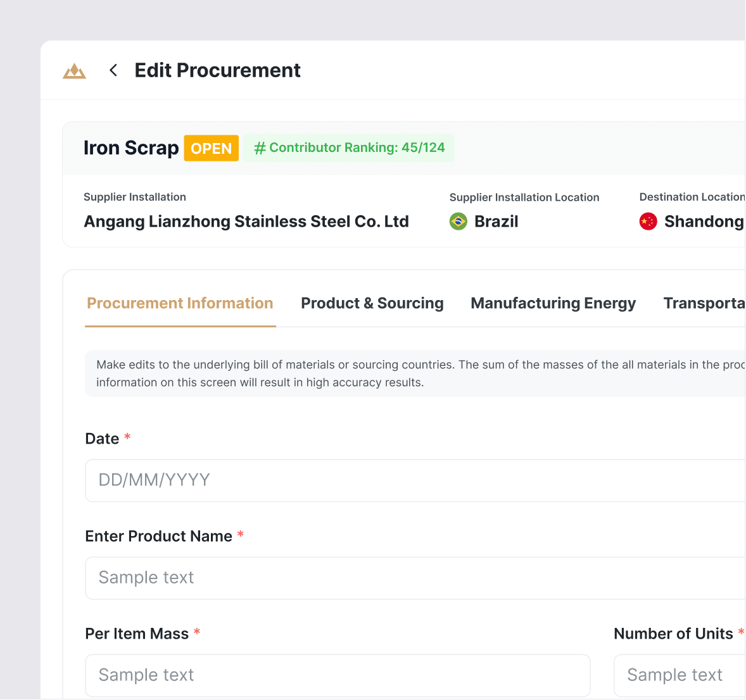The width and height of the screenshot is (746, 700).
Task: Open the Product & Sourcing tab
Action: pyautogui.click(x=372, y=303)
